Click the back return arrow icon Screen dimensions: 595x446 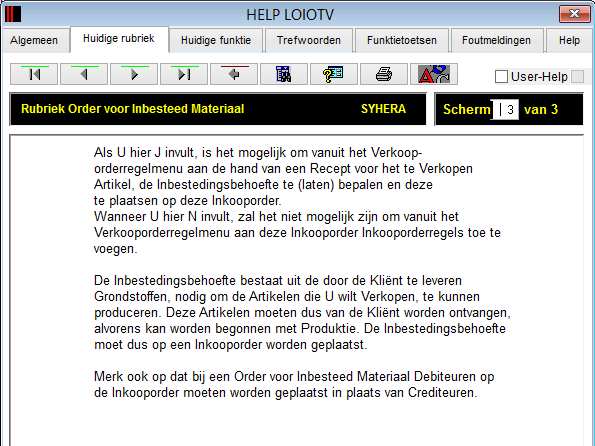click(234, 74)
